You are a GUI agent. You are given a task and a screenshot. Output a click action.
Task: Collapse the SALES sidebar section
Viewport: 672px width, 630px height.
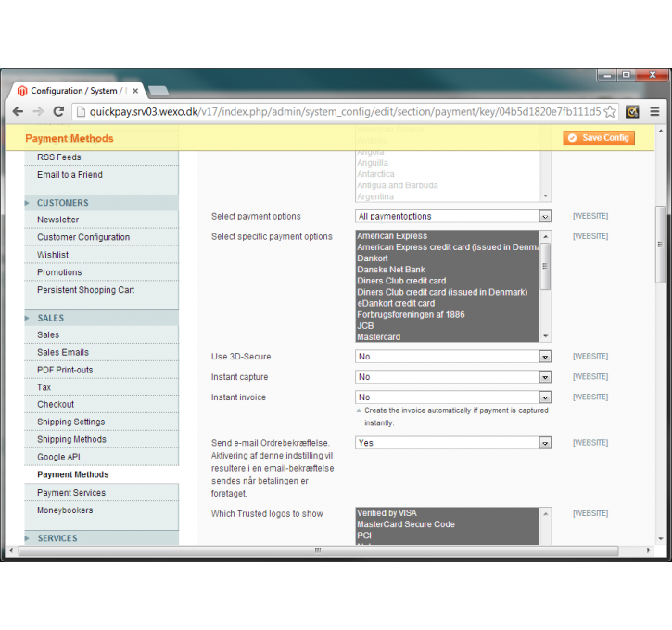pyautogui.click(x=102, y=318)
